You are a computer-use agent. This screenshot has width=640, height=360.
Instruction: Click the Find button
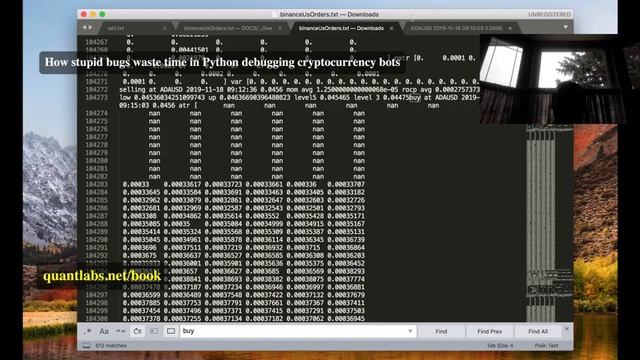441,331
